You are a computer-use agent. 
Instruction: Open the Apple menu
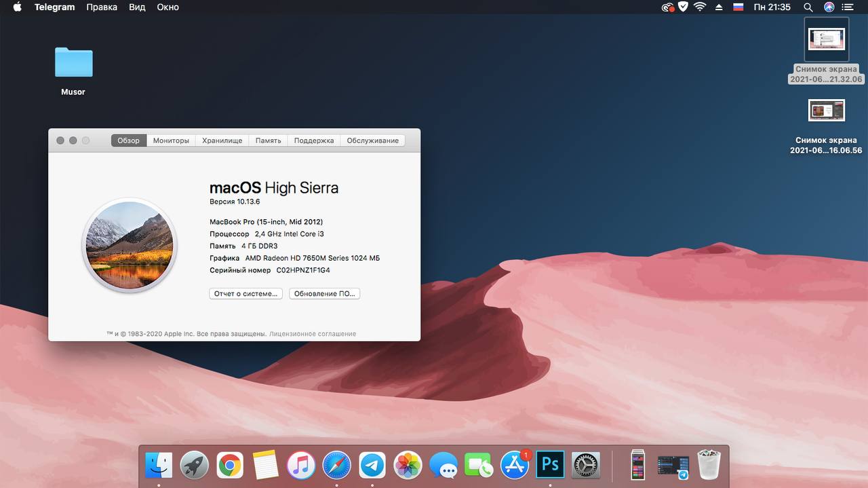(17, 7)
